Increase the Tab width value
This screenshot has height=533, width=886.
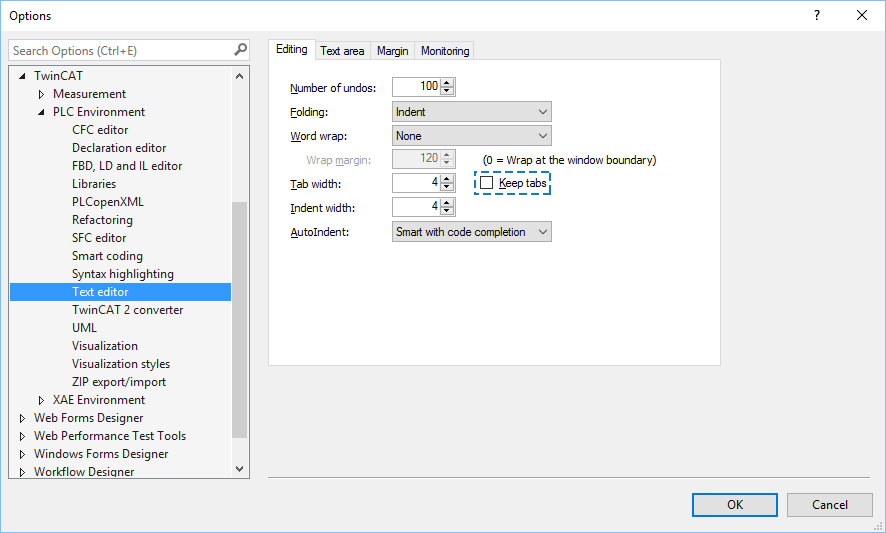(447, 179)
